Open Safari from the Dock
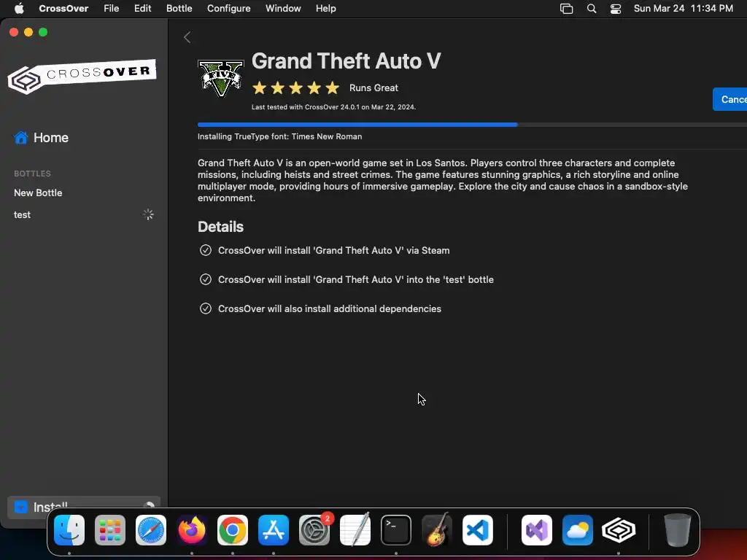The image size is (747, 560). tap(151, 530)
